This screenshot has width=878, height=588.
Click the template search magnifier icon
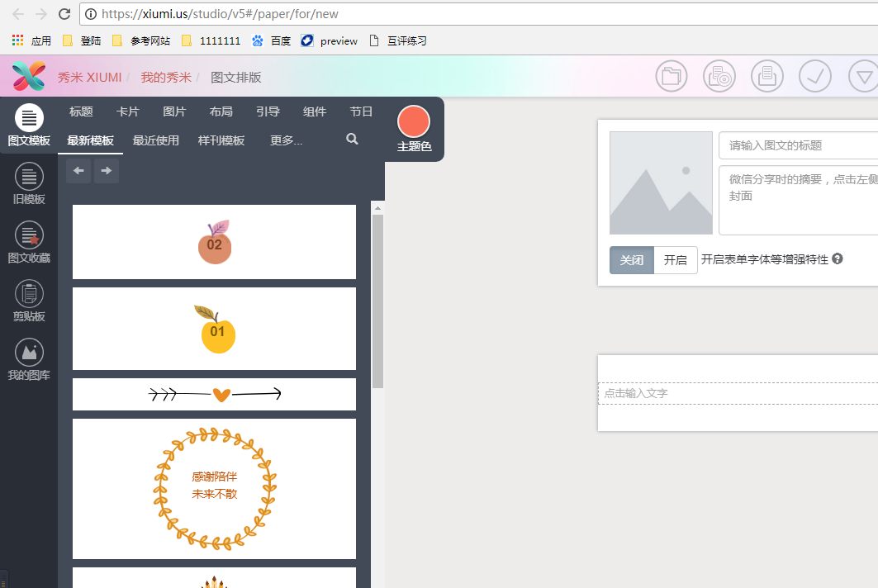tap(352, 140)
